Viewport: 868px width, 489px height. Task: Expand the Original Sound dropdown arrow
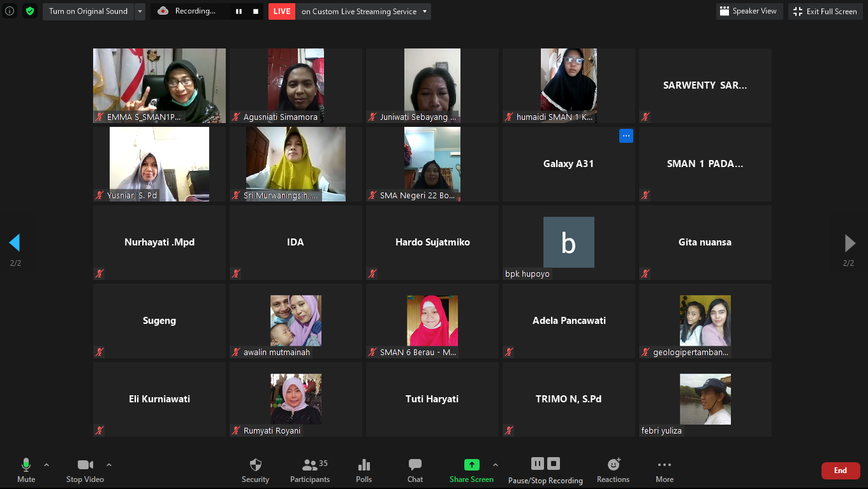coord(140,11)
